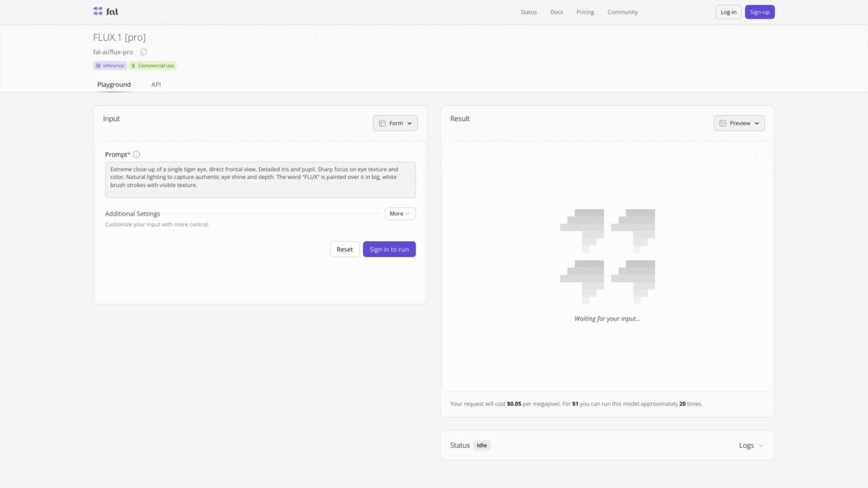Expand More under Additional Settings

point(399,213)
